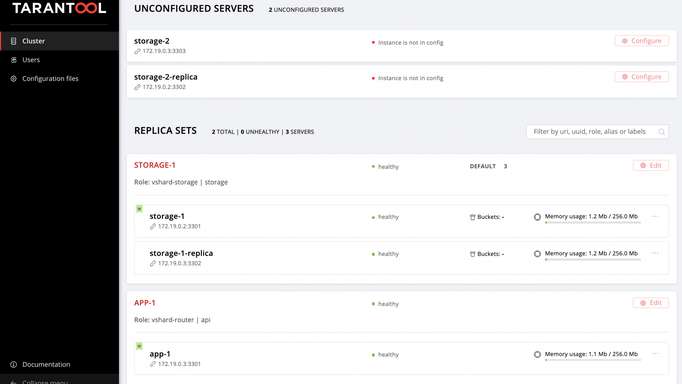Image resolution: width=682 pixels, height=384 pixels.
Task: Click the leader flag icon on app-1
Action: [x=139, y=346]
